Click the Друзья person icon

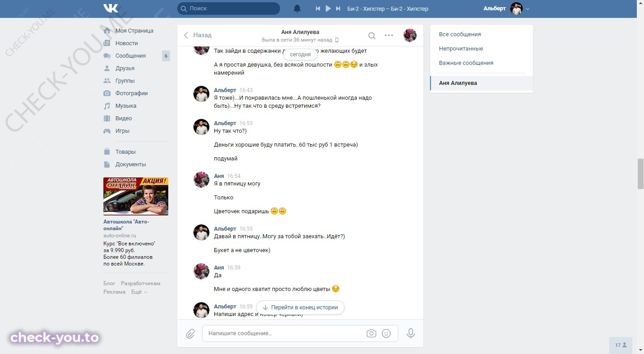point(107,68)
